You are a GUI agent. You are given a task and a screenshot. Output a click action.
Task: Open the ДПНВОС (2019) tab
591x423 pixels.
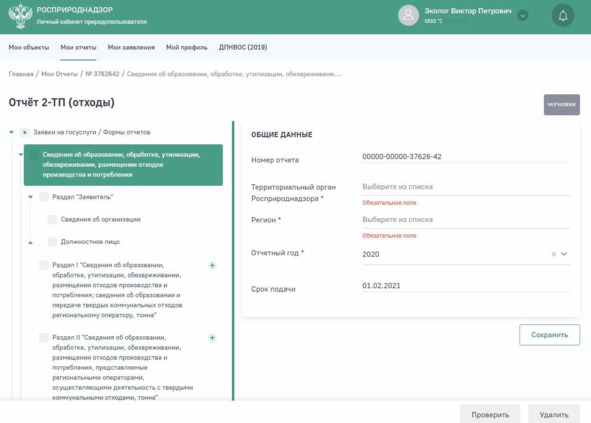pyautogui.click(x=243, y=48)
